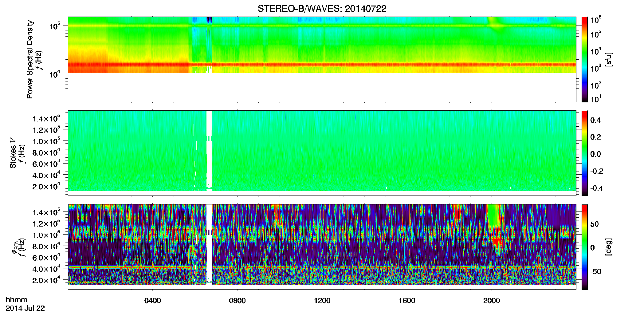Select the 0400 time axis label
Screen dimensions: 644x332
pos(152,301)
